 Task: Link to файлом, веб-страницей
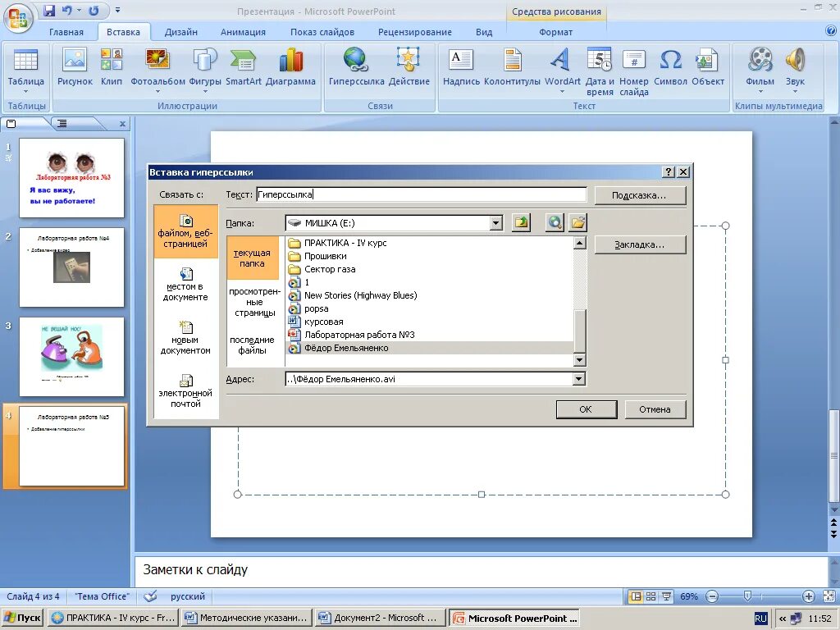point(185,231)
